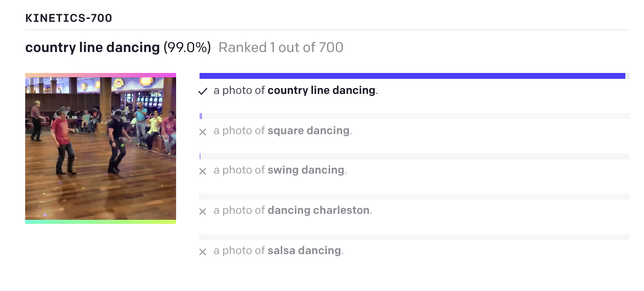Open the dancing video thumbnail image
Viewport: 644px width, 291px height.
click(x=101, y=148)
